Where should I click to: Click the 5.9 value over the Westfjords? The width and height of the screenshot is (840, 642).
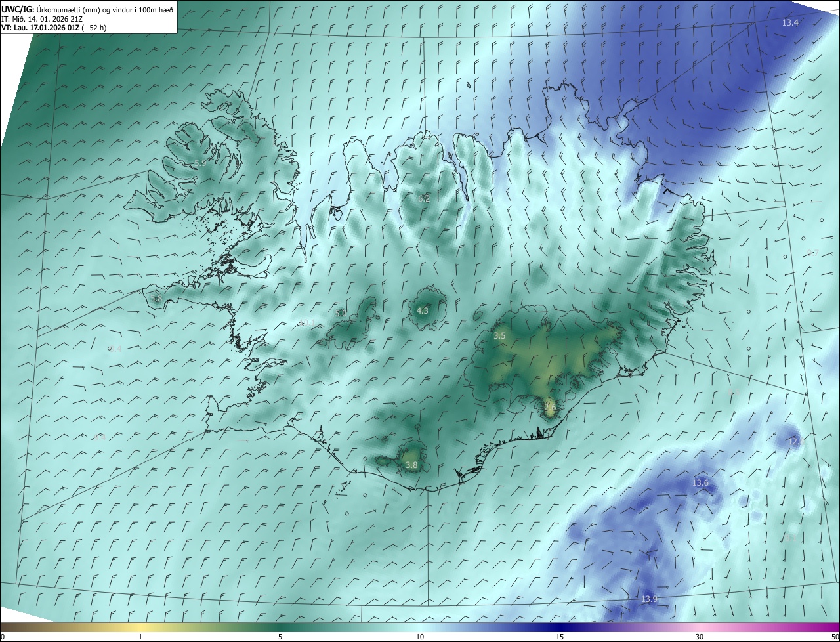pyautogui.click(x=199, y=163)
